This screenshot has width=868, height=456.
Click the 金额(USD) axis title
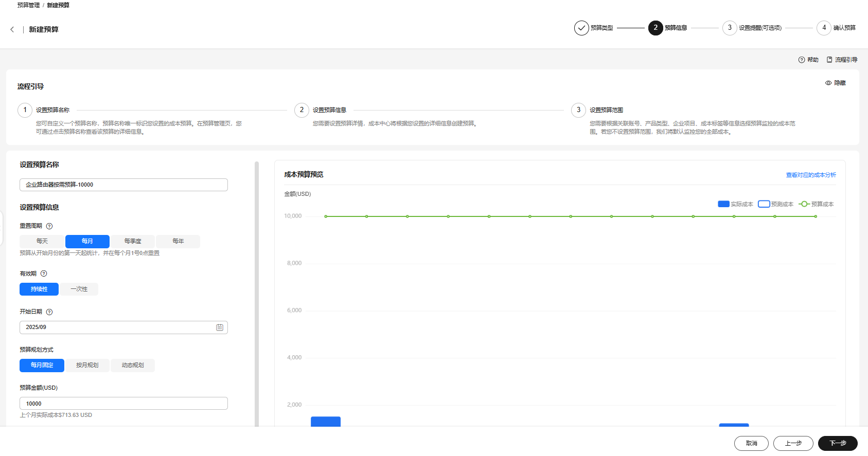coord(297,194)
